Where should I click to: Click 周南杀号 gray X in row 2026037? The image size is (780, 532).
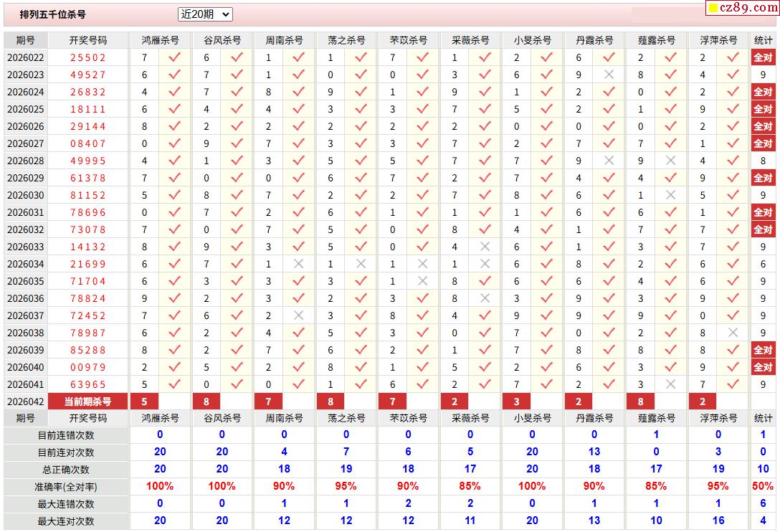click(x=298, y=315)
